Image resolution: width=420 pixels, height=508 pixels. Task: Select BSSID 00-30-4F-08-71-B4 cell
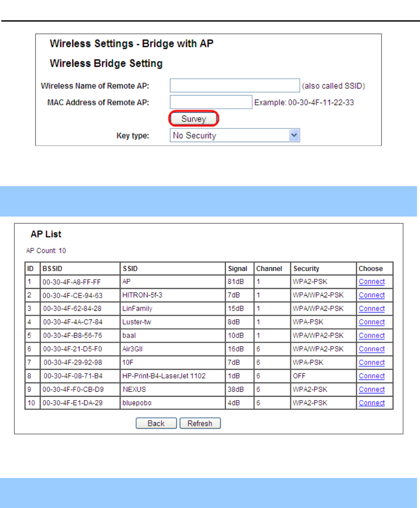(80, 376)
